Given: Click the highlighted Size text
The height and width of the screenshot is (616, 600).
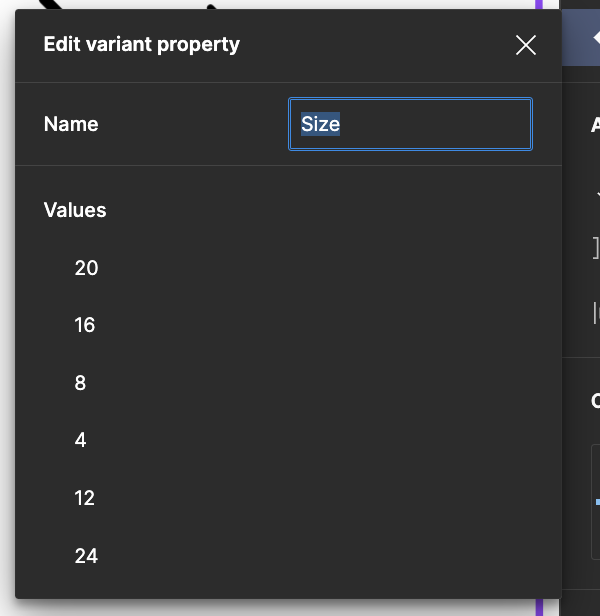Looking at the screenshot, I should pyautogui.click(x=320, y=124).
